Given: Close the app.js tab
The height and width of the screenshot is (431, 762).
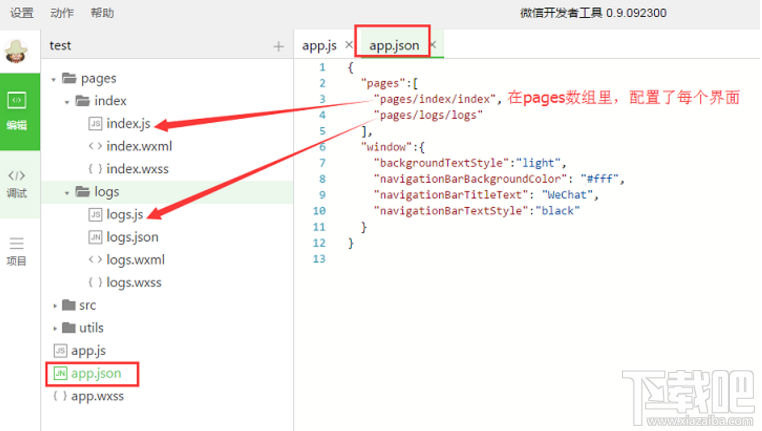Looking at the screenshot, I should point(349,45).
